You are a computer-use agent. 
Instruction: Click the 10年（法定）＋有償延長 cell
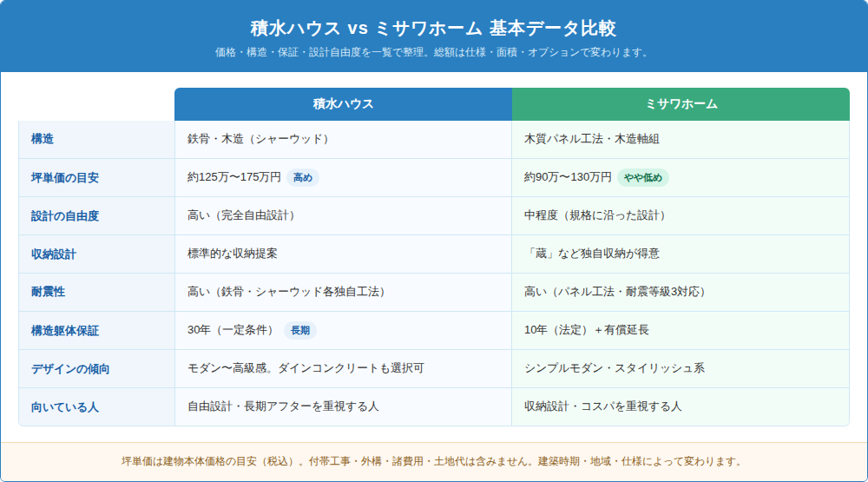(x=681, y=331)
